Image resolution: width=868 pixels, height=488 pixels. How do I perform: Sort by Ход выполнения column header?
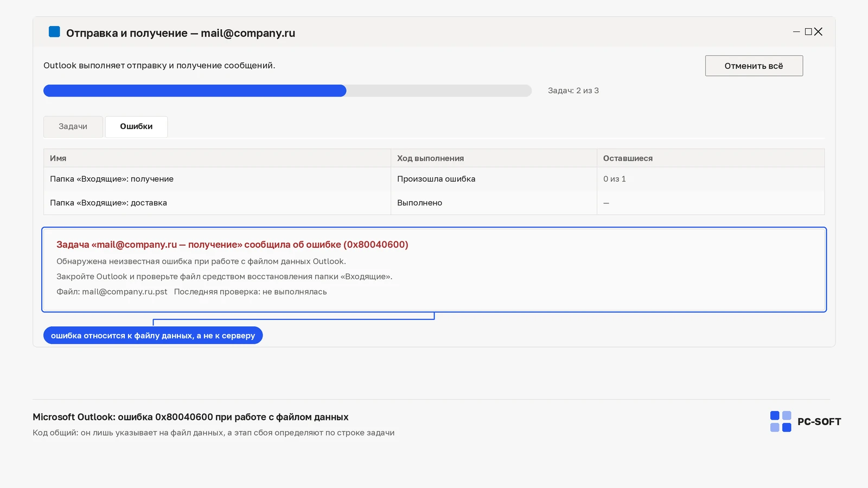[494, 158]
